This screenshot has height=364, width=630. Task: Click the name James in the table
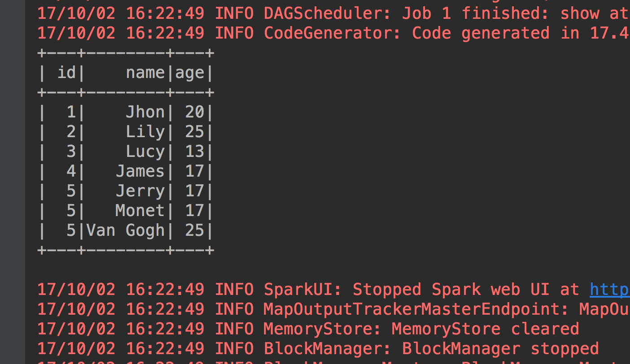tap(140, 171)
